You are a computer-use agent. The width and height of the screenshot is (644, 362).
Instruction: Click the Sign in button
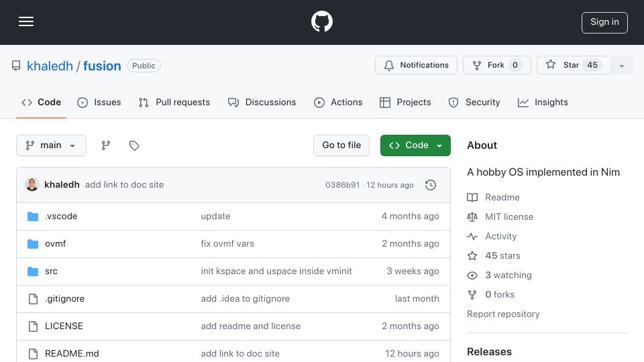604,22
